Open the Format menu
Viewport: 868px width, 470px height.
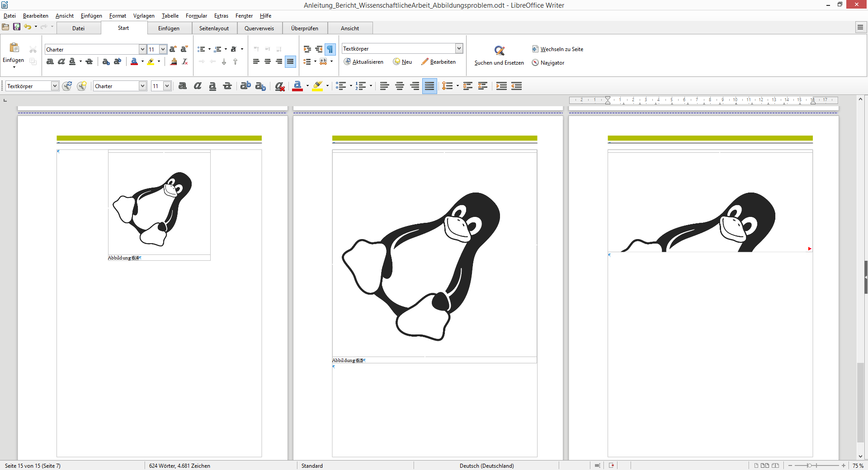point(118,16)
